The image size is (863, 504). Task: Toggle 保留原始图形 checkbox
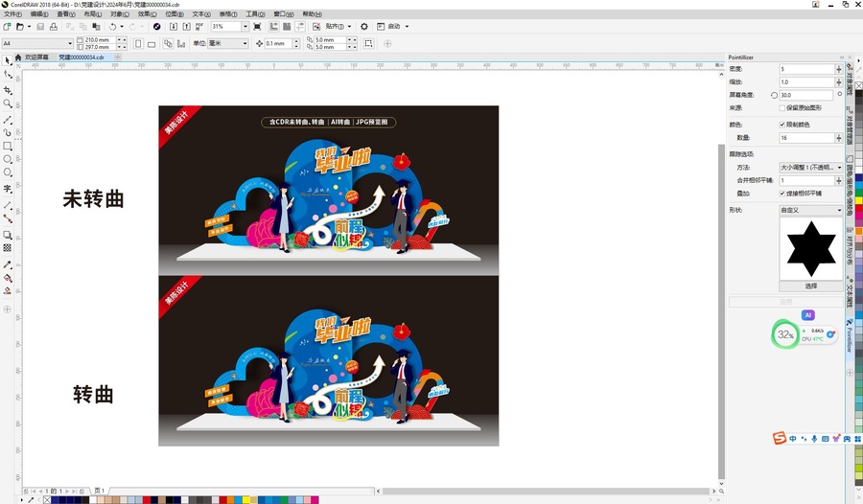(782, 108)
